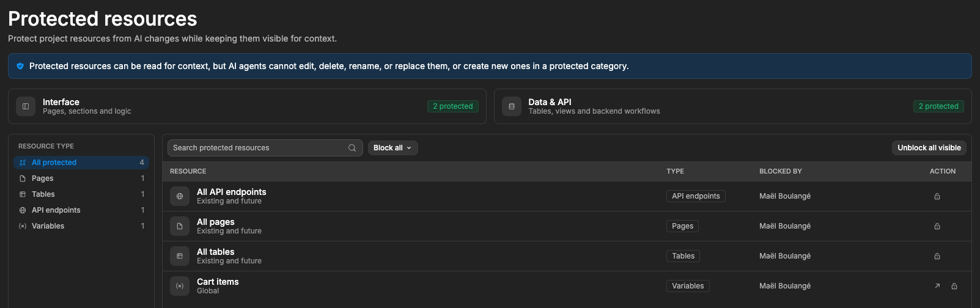The width and height of the screenshot is (980, 308).
Task: Click the Protected resources heading
Action: point(103,19)
